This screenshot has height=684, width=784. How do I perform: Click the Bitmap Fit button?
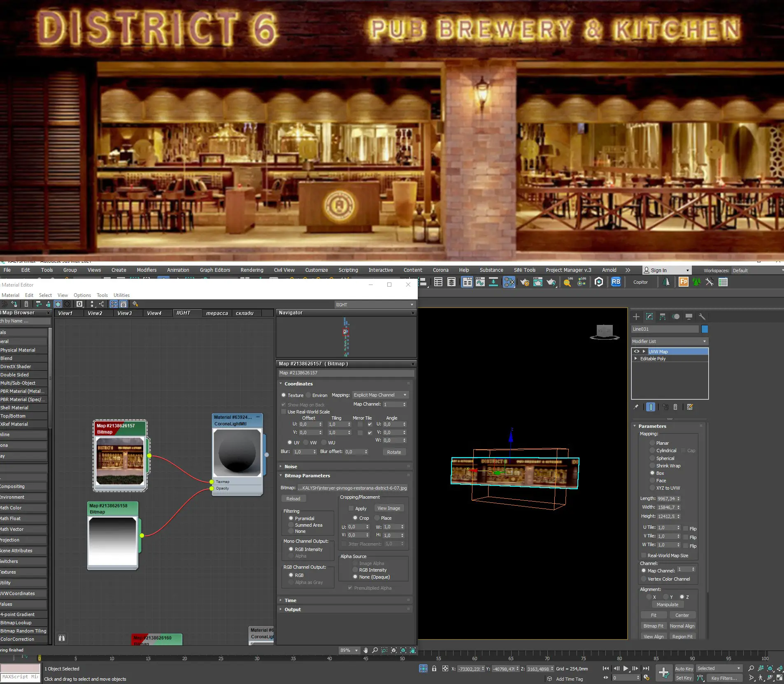click(x=653, y=626)
